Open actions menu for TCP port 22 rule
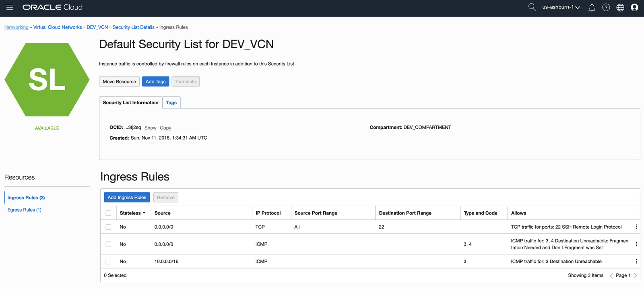 pos(636,227)
